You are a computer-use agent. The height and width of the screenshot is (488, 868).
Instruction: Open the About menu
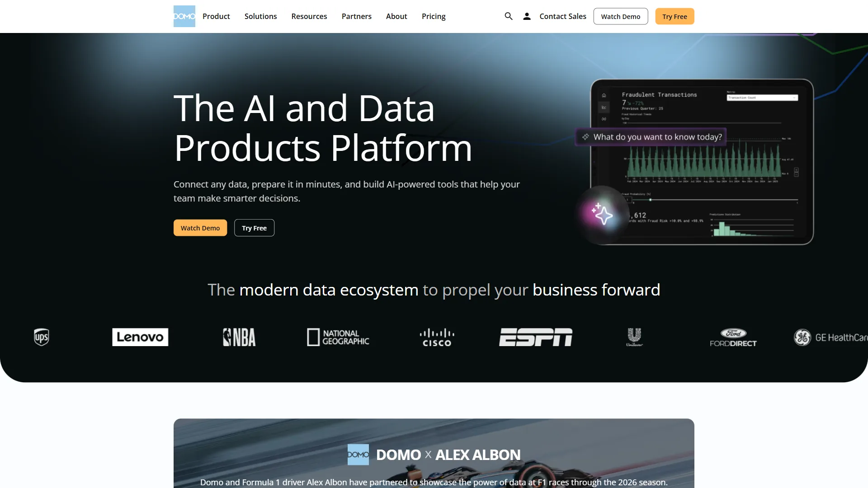pyautogui.click(x=396, y=16)
